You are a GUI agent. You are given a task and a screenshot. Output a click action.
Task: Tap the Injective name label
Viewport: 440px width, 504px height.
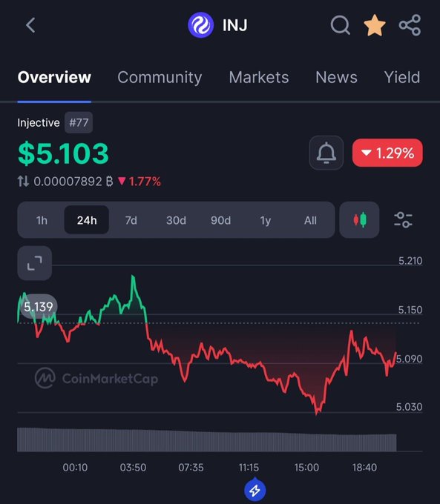pos(39,123)
